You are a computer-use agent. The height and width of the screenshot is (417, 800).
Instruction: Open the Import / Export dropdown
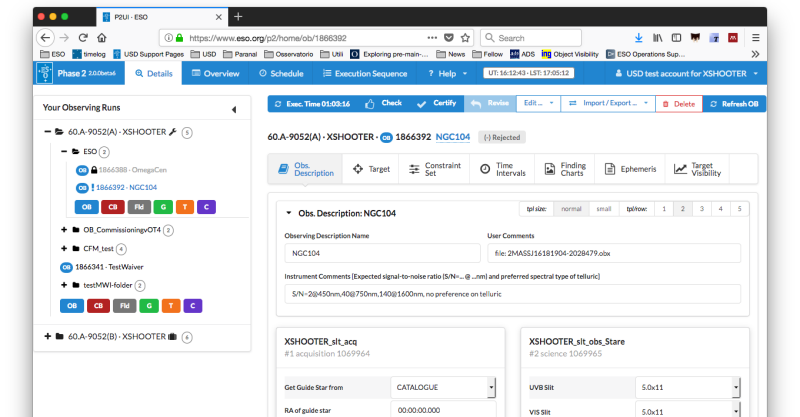[607, 103]
